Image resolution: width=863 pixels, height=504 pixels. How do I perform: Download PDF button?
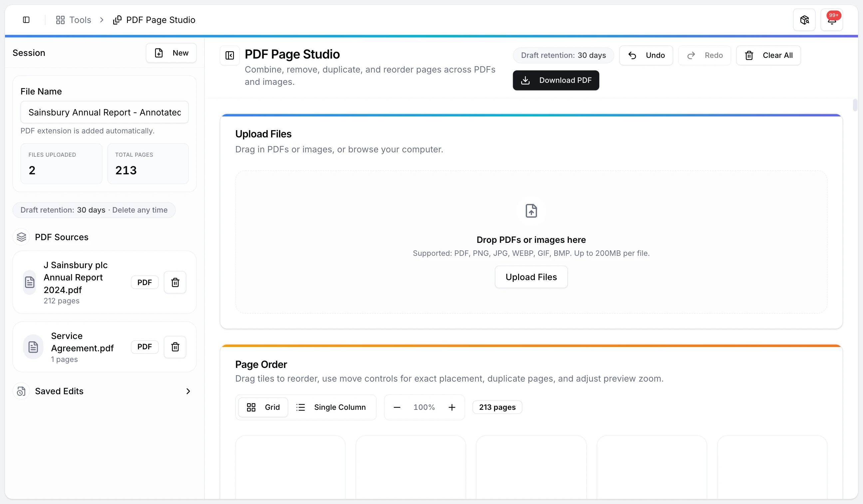[556, 81]
